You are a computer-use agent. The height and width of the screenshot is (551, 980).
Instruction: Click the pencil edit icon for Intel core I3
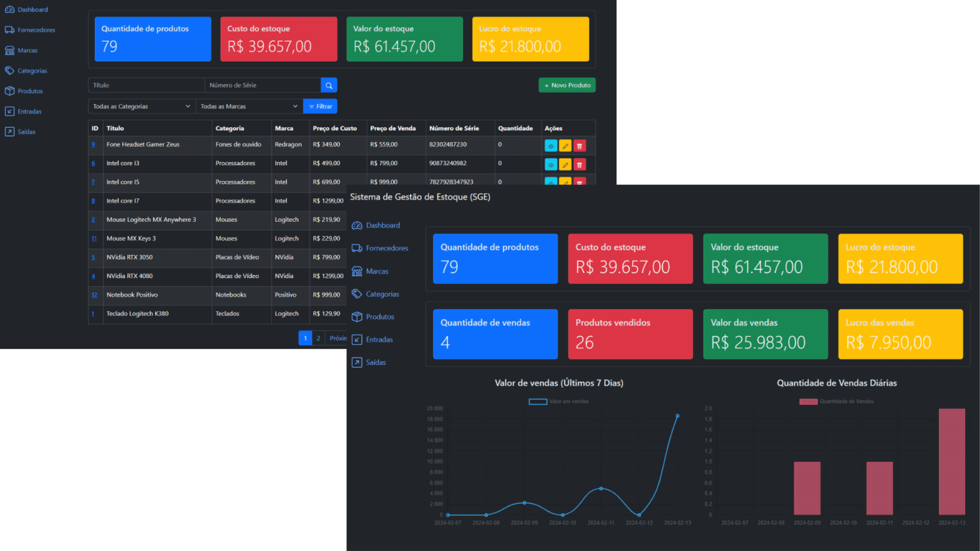coord(565,165)
